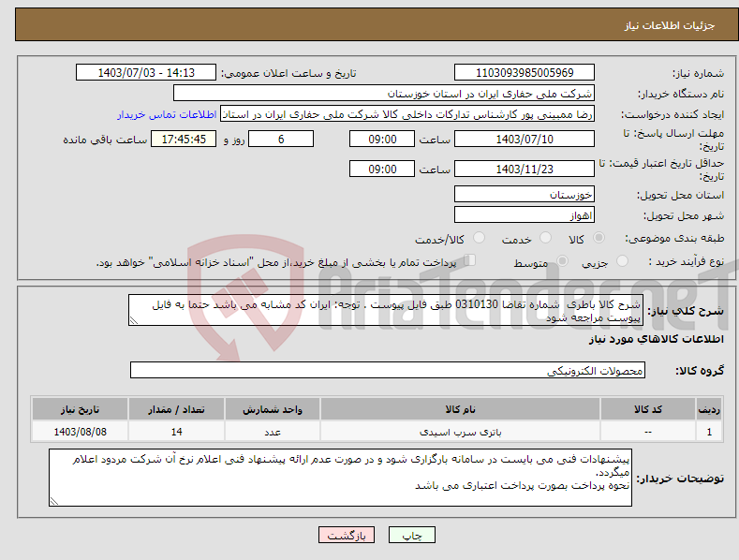Screen dimensions: 739x560
Task: Select the کالا/خدمت radio button
Action: [479, 238]
